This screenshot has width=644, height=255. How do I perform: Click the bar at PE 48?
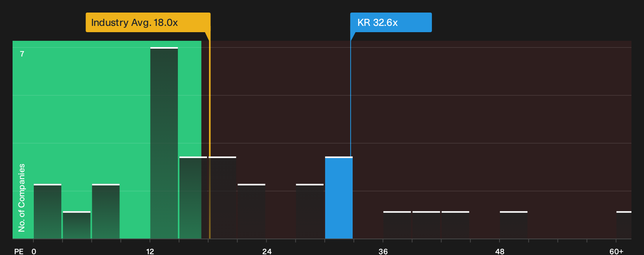pyautogui.click(x=514, y=225)
